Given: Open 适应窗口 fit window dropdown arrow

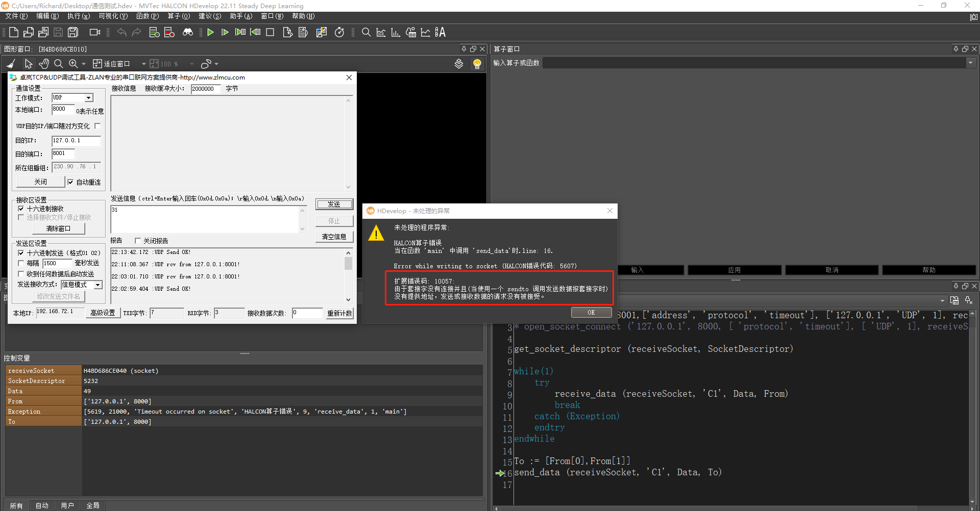Looking at the screenshot, I should coord(144,64).
